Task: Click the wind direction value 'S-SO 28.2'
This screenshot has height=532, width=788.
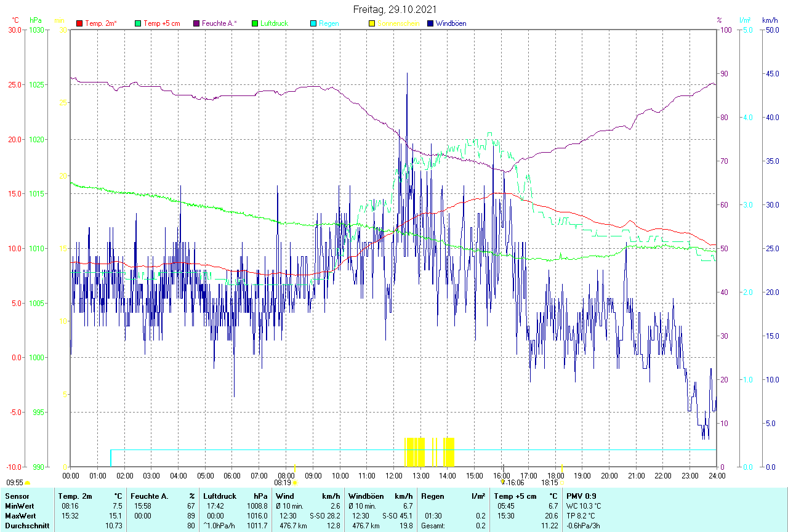Action: [325, 516]
